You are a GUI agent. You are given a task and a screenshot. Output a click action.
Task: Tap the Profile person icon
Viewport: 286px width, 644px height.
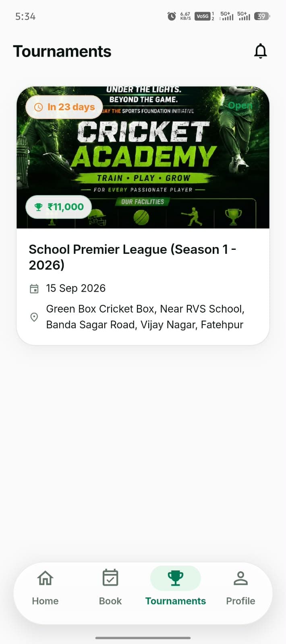pyautogui.click(x=240, y=578)
